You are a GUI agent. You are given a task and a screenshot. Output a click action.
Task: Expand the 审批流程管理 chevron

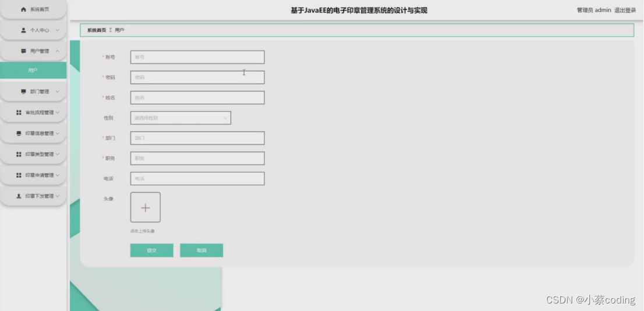(58, 112)
